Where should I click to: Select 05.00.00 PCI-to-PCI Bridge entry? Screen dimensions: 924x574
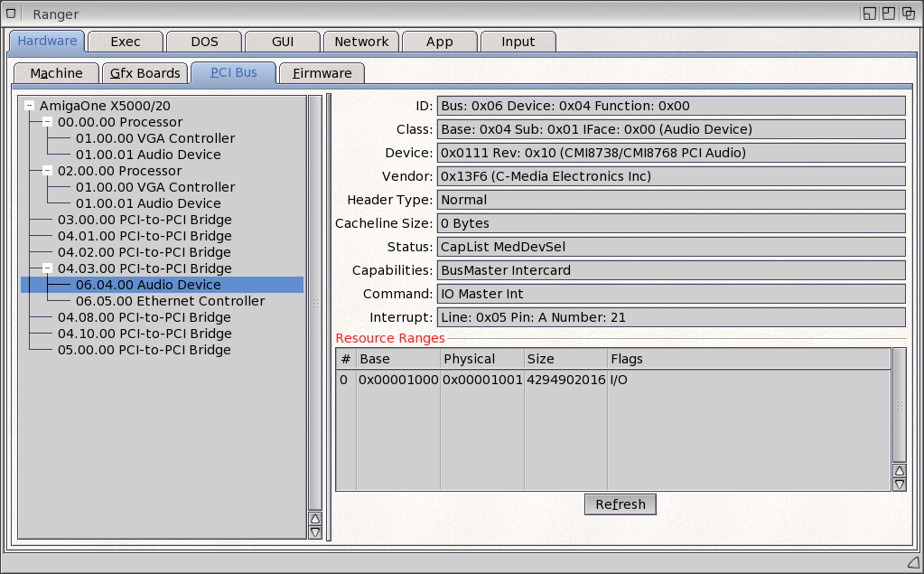[144, 350]
